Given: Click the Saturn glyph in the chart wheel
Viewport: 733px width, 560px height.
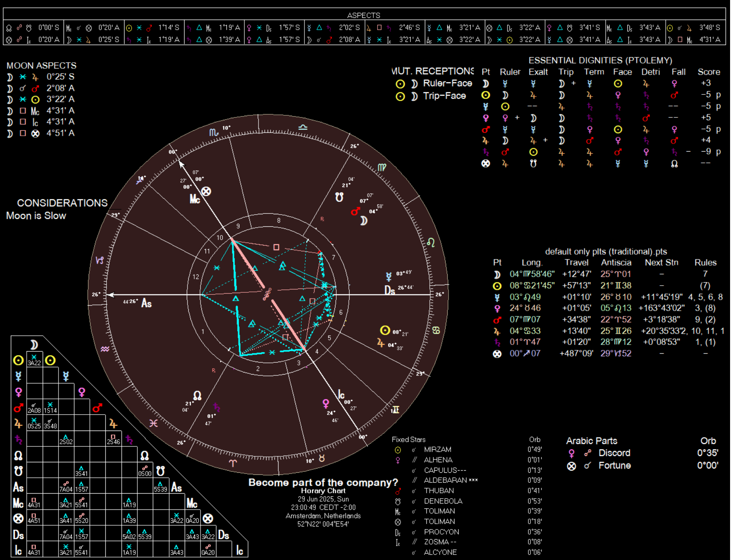Looking at the screenshot, I should (217, 407).
